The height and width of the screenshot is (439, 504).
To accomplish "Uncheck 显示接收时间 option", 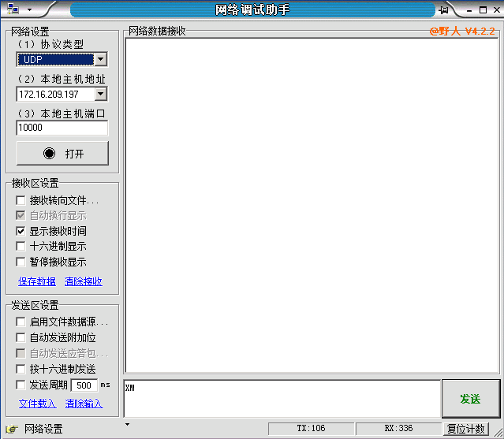I will (21, 231).
